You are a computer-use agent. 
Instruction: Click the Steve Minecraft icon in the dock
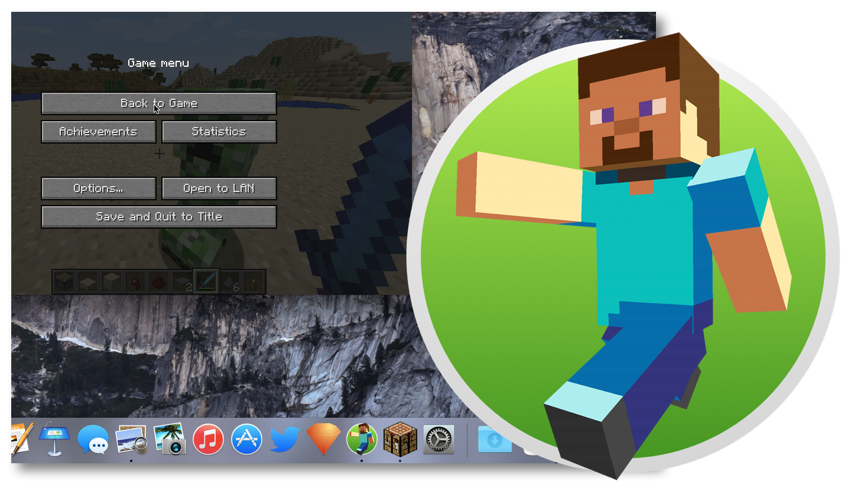pos(362,440)
